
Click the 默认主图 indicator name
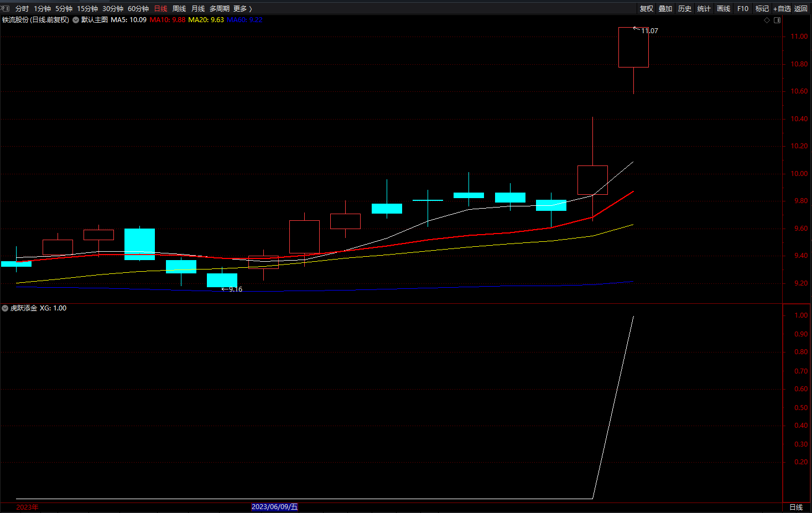95,20
